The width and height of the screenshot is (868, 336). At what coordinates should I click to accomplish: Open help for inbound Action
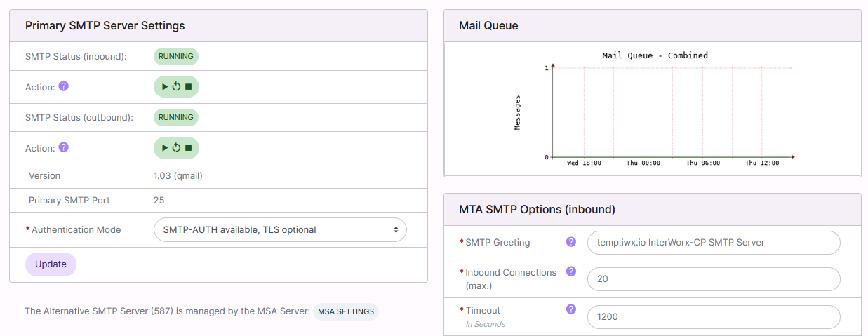click(63, 86)
